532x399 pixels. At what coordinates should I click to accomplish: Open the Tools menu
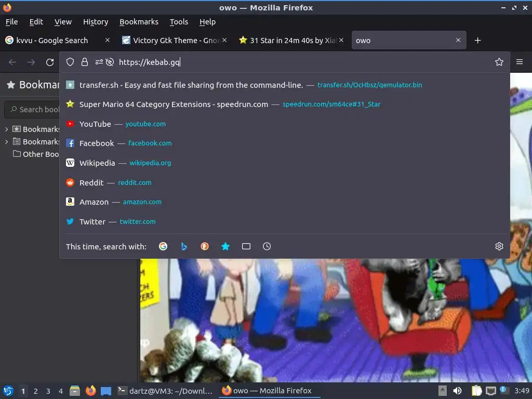tap(179, 22)
